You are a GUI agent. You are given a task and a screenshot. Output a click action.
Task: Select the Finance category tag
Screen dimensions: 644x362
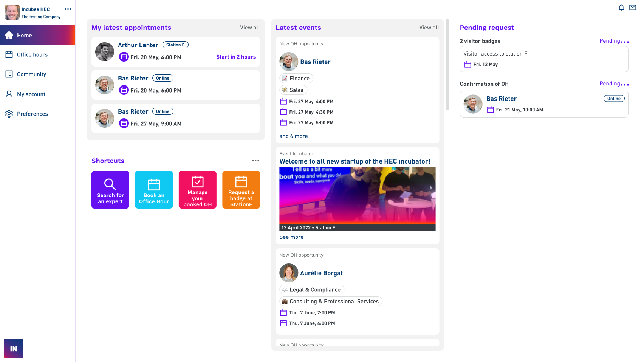(x=296, y=78)
